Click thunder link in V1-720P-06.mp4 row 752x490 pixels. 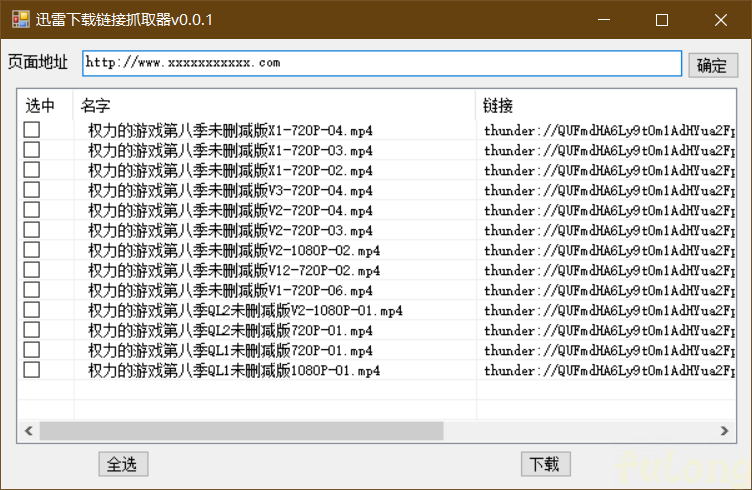(x=610, y=291)
